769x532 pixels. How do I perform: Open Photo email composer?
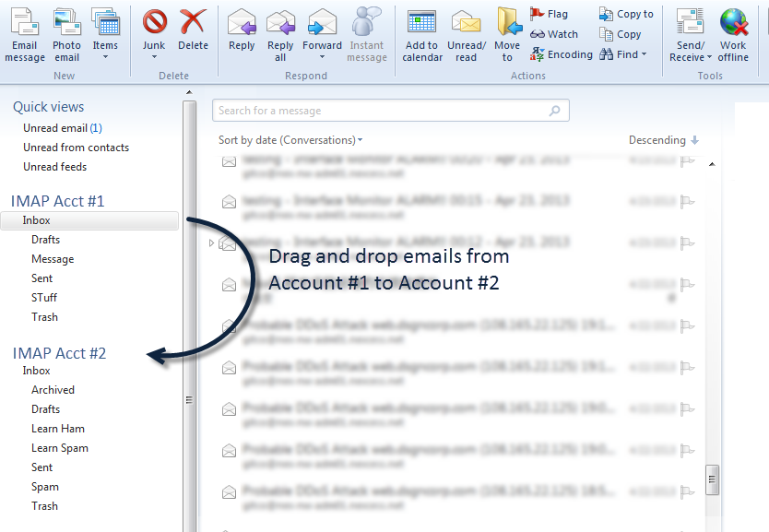click(x=66, y=35)
